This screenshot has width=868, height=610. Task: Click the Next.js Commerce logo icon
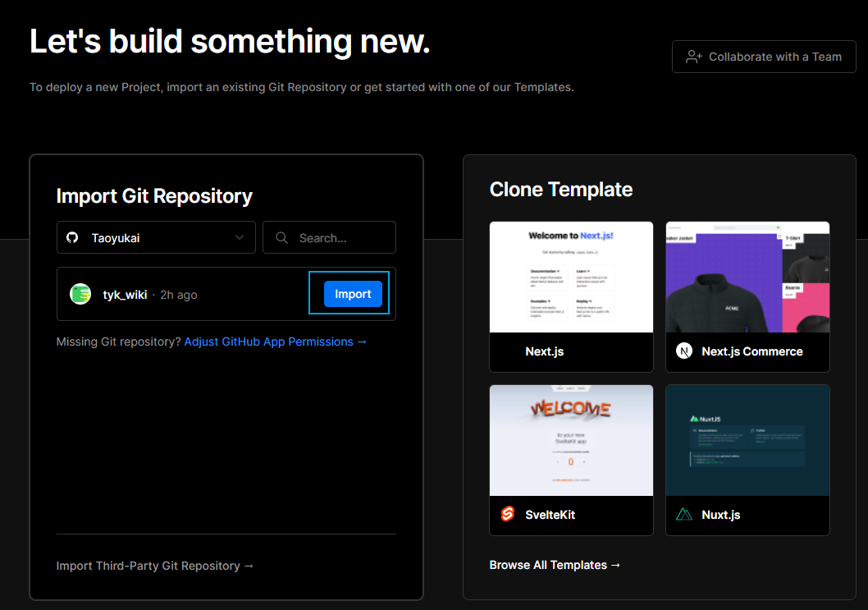click(x=684, y=351)
